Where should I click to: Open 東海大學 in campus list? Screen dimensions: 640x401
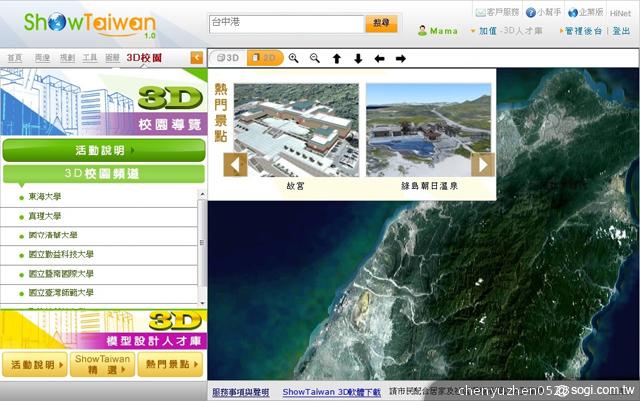click(x=46, y=198)
